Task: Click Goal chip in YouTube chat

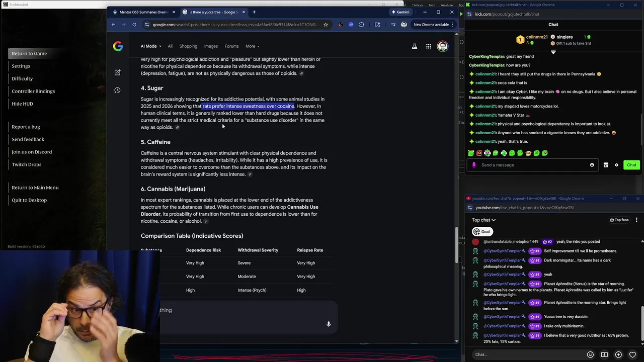Action: pyautogui.click(x=481, y=232)
